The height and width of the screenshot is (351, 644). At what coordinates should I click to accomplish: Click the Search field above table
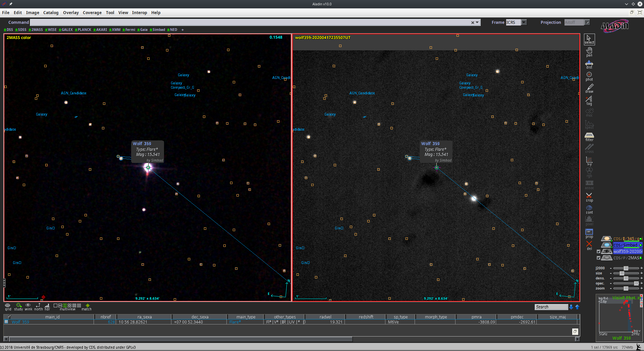pos(551,307)
